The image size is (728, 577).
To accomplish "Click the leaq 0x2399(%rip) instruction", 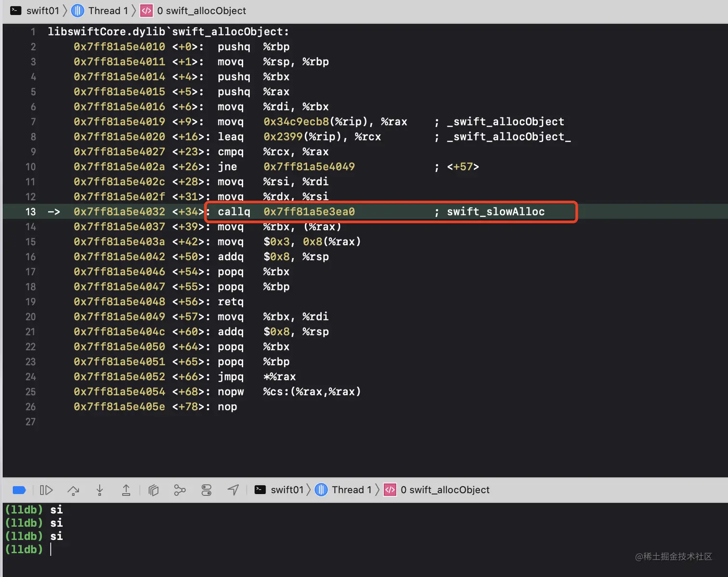I will [x=299, y=137].
